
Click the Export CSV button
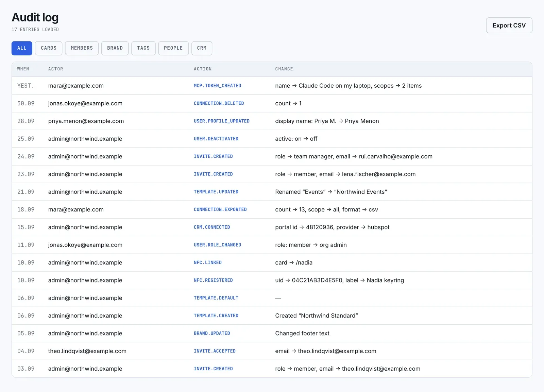509,25
